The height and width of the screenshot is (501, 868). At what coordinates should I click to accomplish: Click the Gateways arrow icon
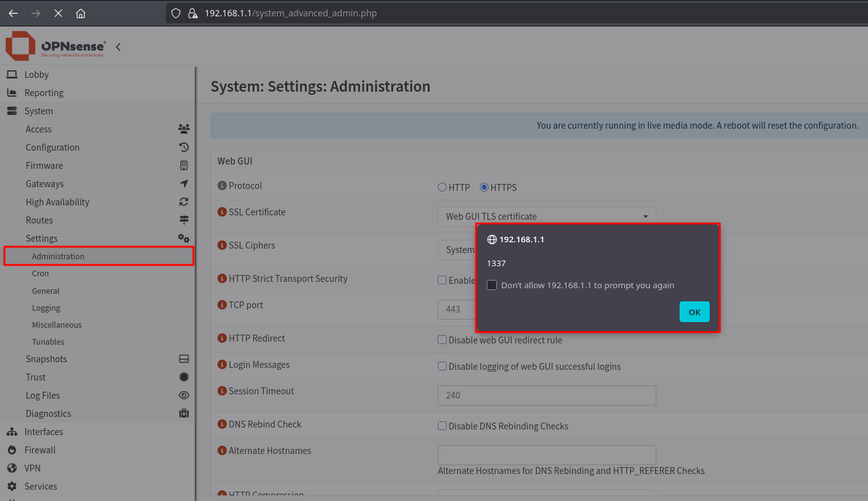[x=184, y=183]
